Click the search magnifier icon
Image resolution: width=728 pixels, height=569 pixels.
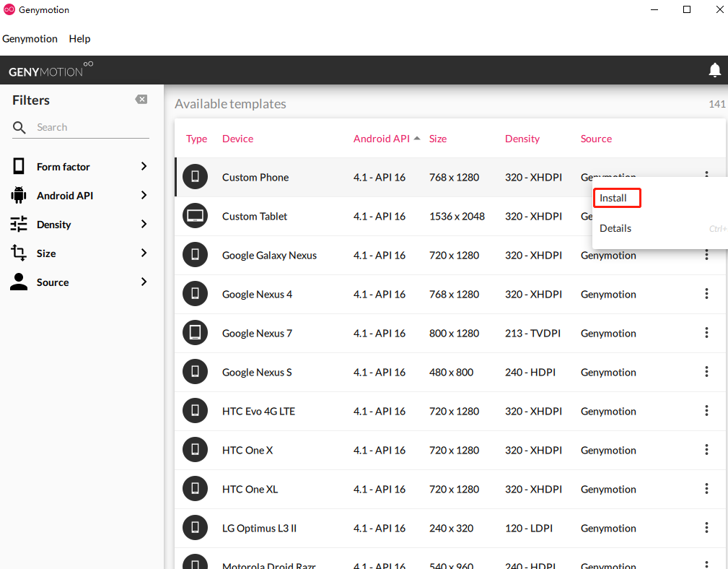tap(19, 127)
